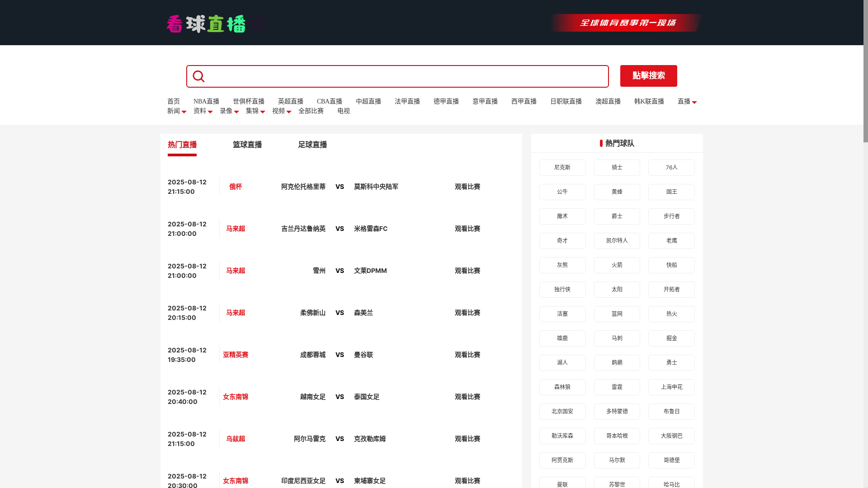This screenshot has height=488, width=868.
Task: Open NBA直播 in the navigation
Action: (x=206, y=102)
